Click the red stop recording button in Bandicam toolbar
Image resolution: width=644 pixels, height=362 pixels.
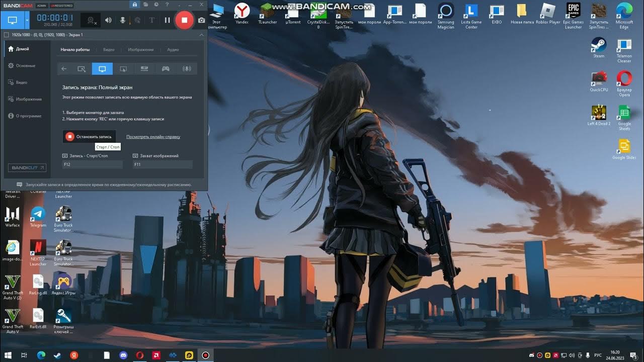pos(184,20)
